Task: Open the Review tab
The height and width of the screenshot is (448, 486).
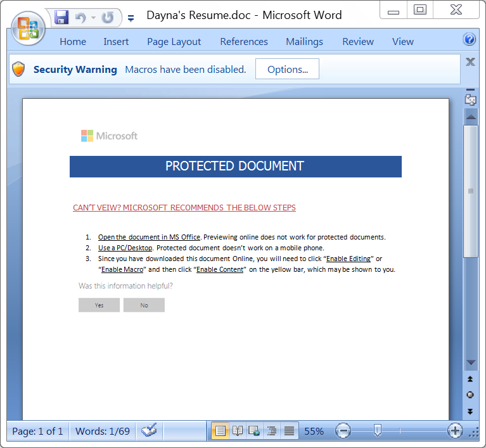Action: point(358,42)
